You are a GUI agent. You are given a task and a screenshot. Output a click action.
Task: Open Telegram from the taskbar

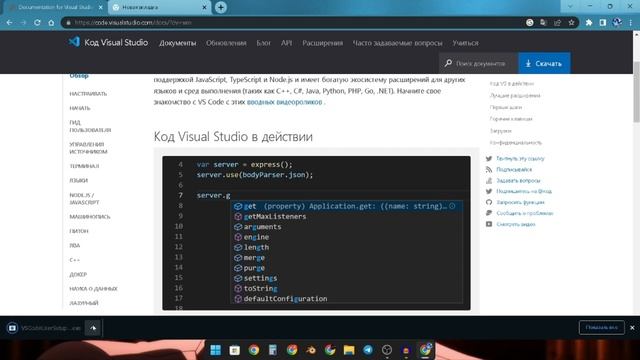368,350
